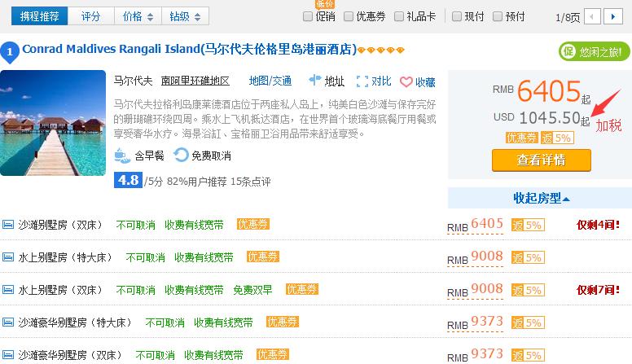Sort hotels by 钻级
Viewport: 632px width, 364px height.
[x=185, y=16]
